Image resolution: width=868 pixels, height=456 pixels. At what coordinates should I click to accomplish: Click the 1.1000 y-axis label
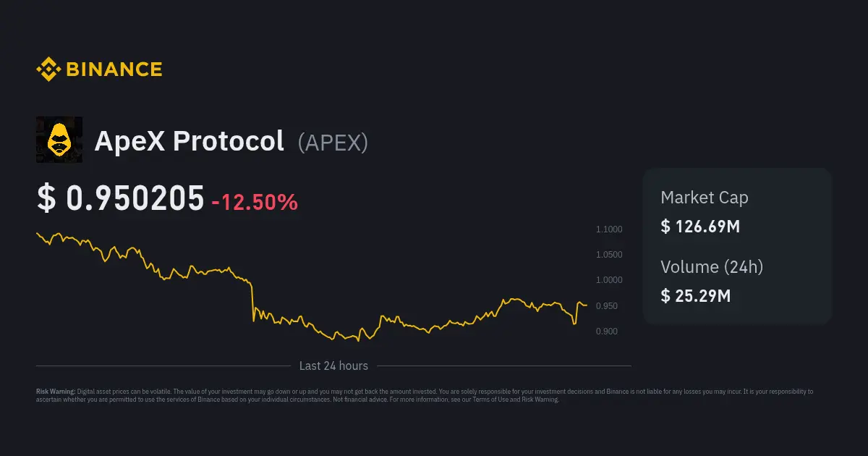pyautogui.click(x=608, y=229)
